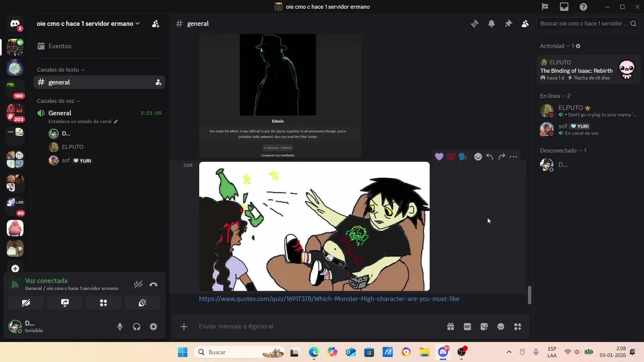This screenshot has height=362, width=644.
Task: Select the #general text channel
Action: coord(99,82)
